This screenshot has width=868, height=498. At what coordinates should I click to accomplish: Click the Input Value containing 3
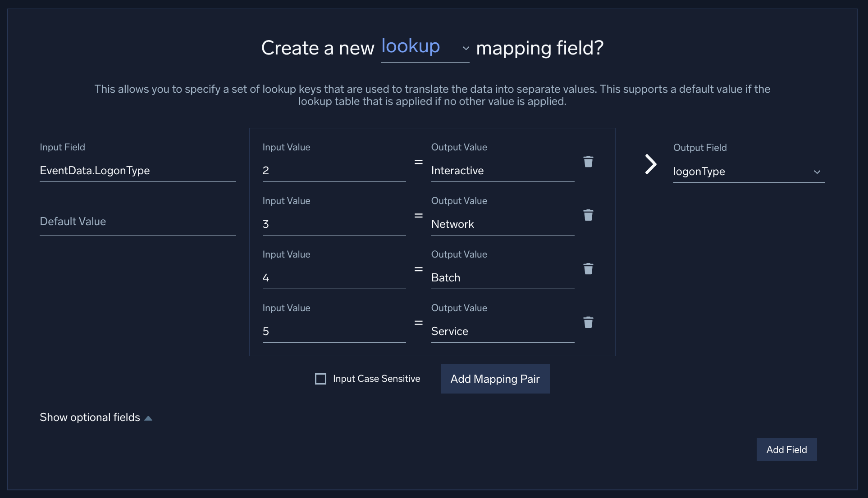coord(333,224)
